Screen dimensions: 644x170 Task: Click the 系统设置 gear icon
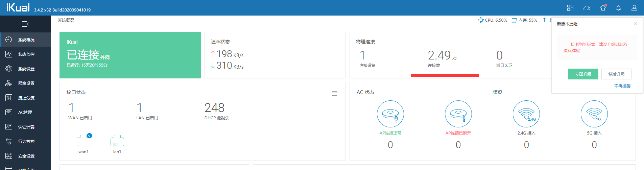[9, 69]
